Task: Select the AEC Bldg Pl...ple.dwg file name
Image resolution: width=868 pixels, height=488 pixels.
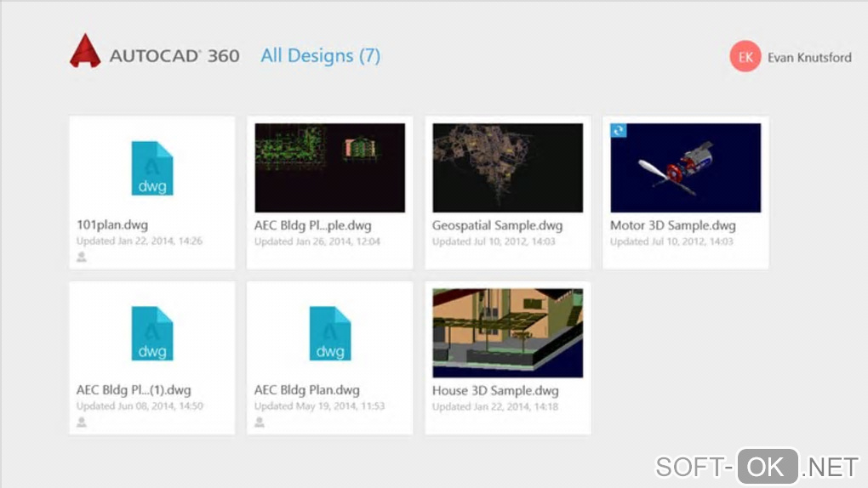Action: [x=313, y=225]
